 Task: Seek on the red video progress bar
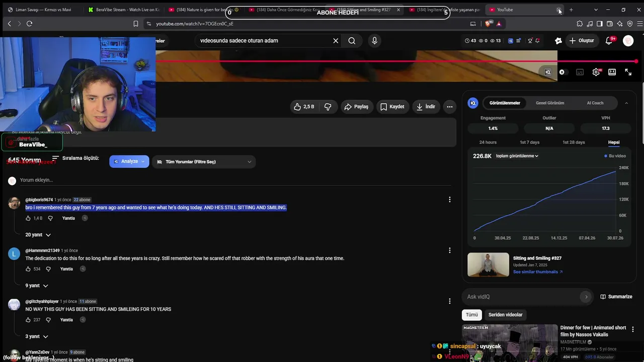(396, 61)
